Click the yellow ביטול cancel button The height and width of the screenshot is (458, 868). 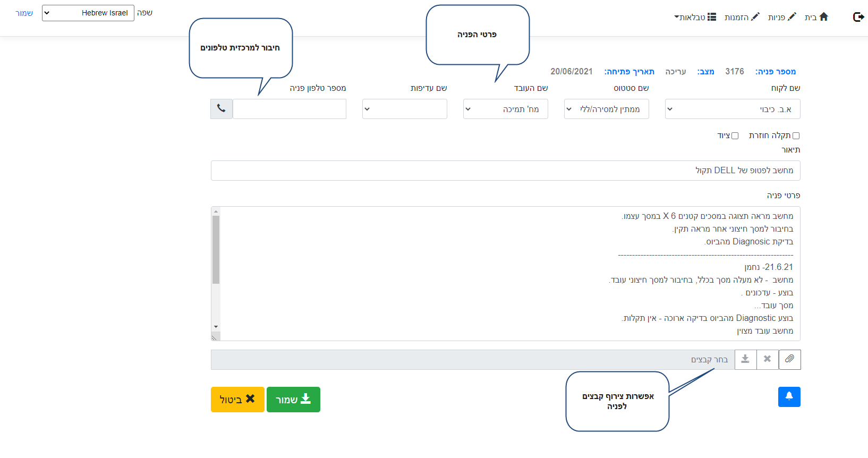pos(237,400)
